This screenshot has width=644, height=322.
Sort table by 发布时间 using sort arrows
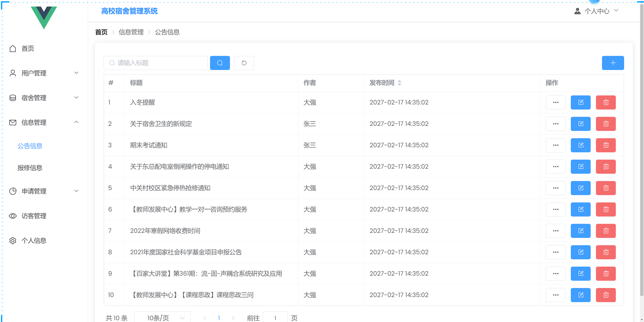[399, 83]
